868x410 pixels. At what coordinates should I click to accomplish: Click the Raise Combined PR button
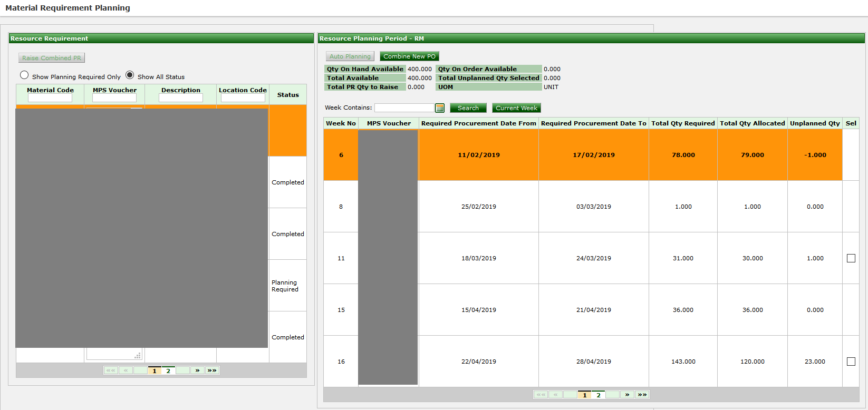coord(52,58)
